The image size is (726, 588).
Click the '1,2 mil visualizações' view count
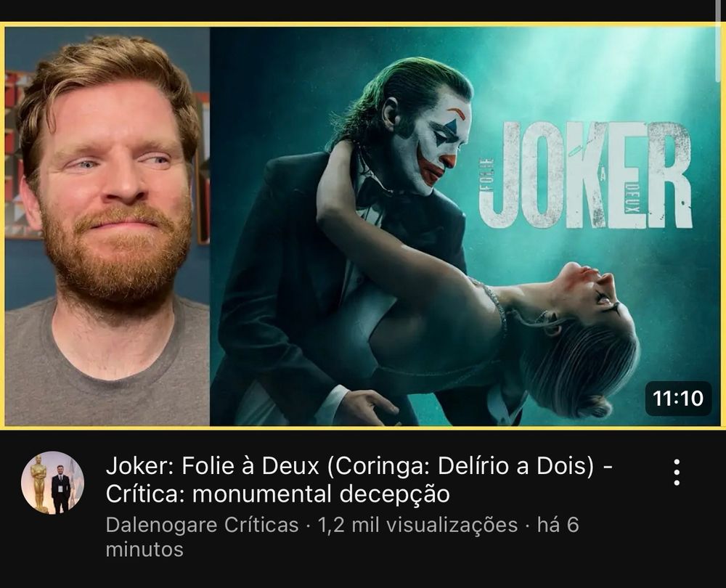tap(417, 525)
